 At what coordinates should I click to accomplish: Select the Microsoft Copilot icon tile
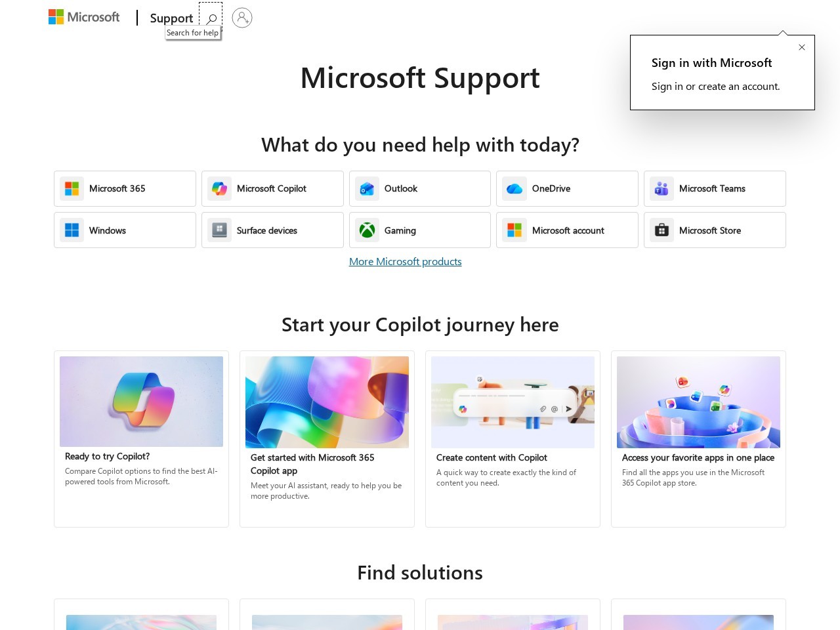point(272,189)
